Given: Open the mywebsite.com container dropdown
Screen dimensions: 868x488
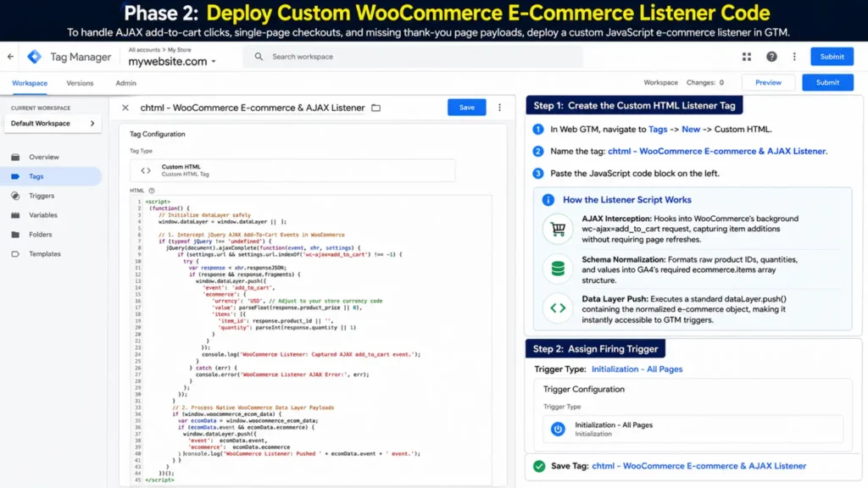Looking at the screenshot, I should tap(172, 61).
